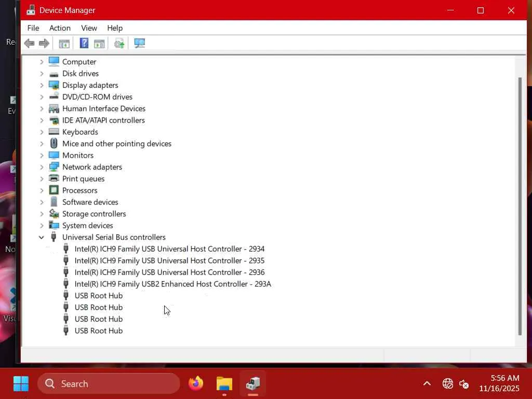Image resolution: width=532 pixels, height=399 pixels.
Task: Expand the Processors node
Action: pos(42,190)
